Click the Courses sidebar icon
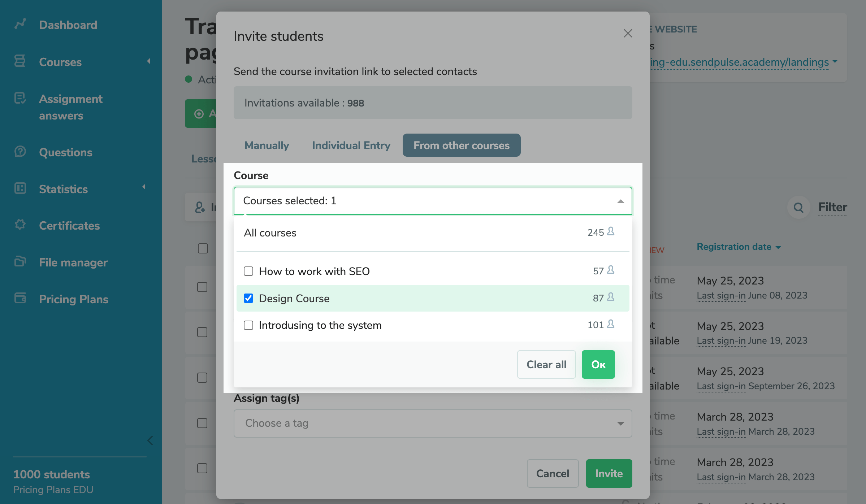Image resolution: width=866 pixels, height=504 pixels. 20,61
